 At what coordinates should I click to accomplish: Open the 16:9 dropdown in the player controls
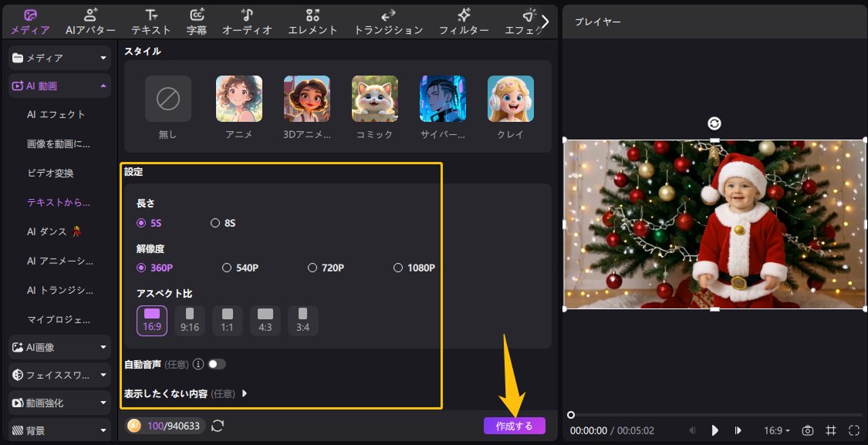pyautogui.click(x=777, y=430)
